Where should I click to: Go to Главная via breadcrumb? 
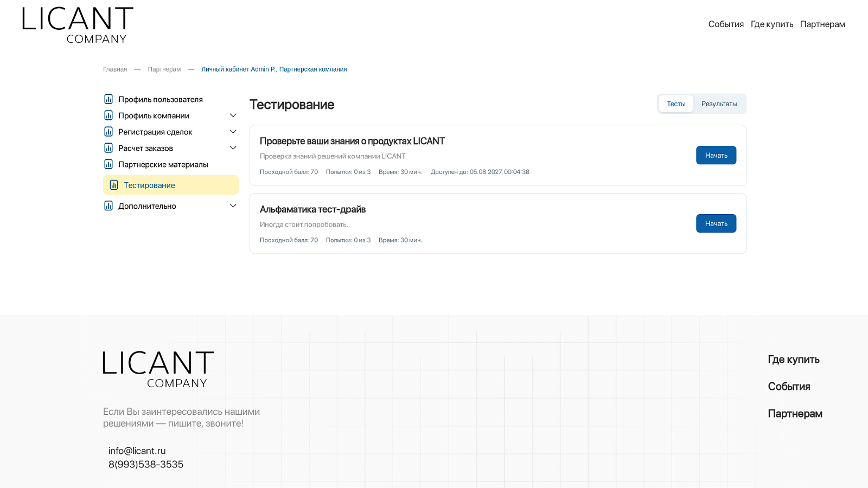coord(115,69)
